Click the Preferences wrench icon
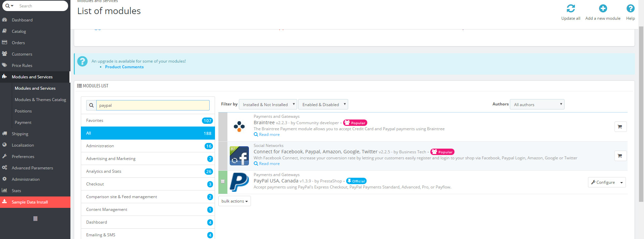 [x=5, y=156]
